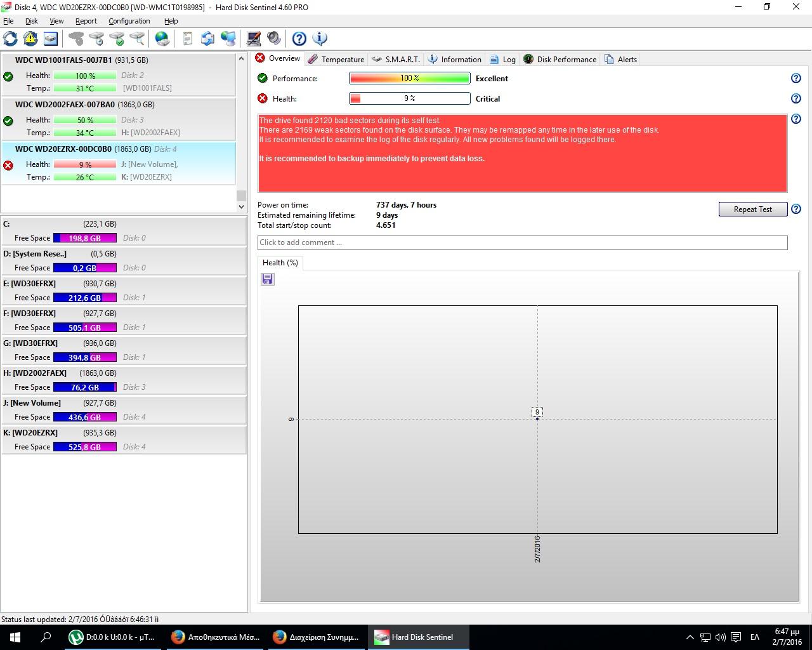
Task: Click the taskbar search magnifier icon
Action: [46, 637]
